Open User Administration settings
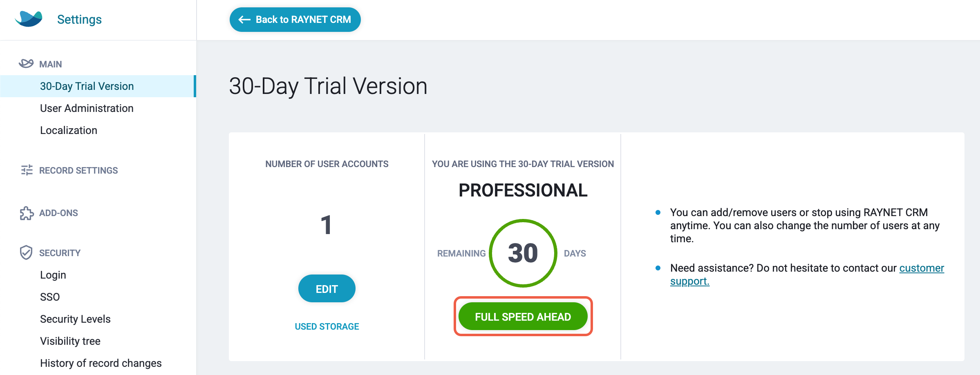The height and width of the screenshot is (375, 980). pyautogui.click(x=87, y=108)
